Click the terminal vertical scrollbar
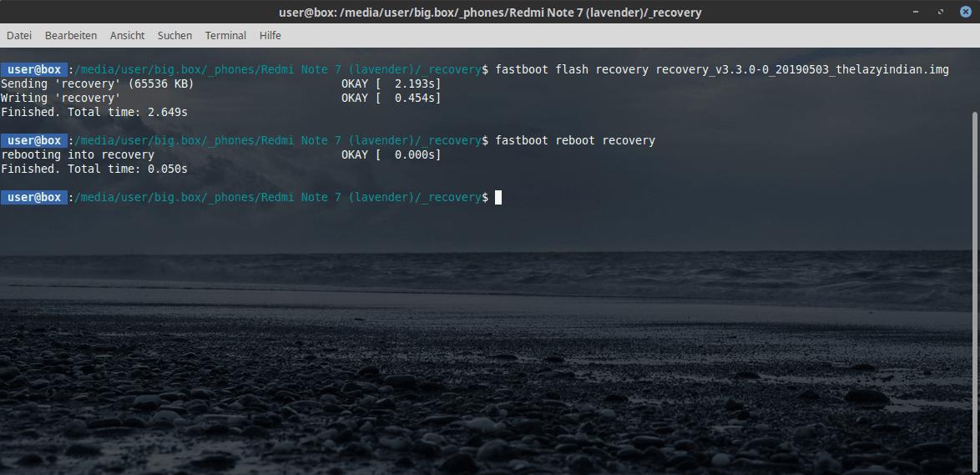The height and width of the screenshot is (475, 980). tap(977, 291)
